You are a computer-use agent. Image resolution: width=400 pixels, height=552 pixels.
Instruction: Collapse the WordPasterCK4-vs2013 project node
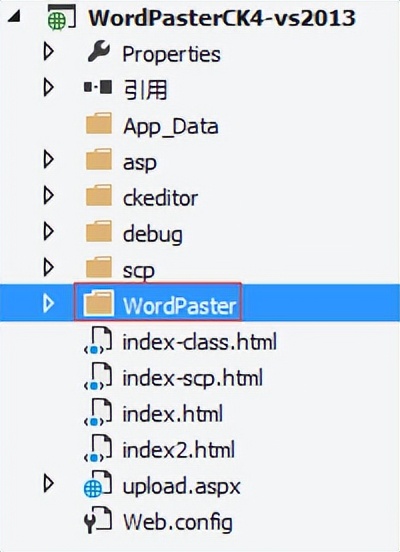coord(14,16)
